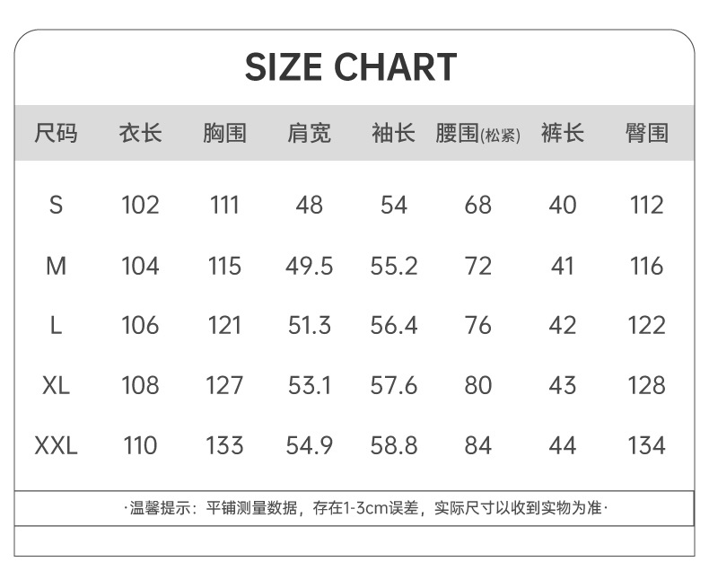
Task: Click the 肩宽 column header
Action: click(x=309, y=134)
